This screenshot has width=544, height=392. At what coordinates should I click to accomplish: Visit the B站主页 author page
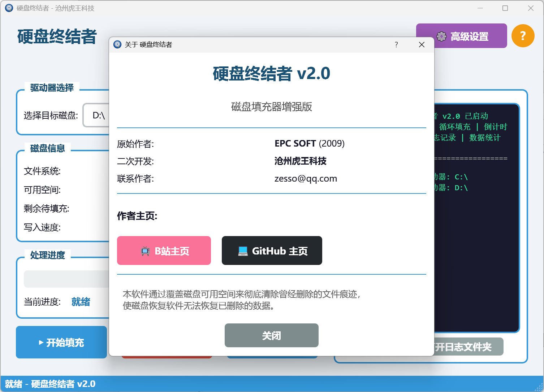click(164, 251)
